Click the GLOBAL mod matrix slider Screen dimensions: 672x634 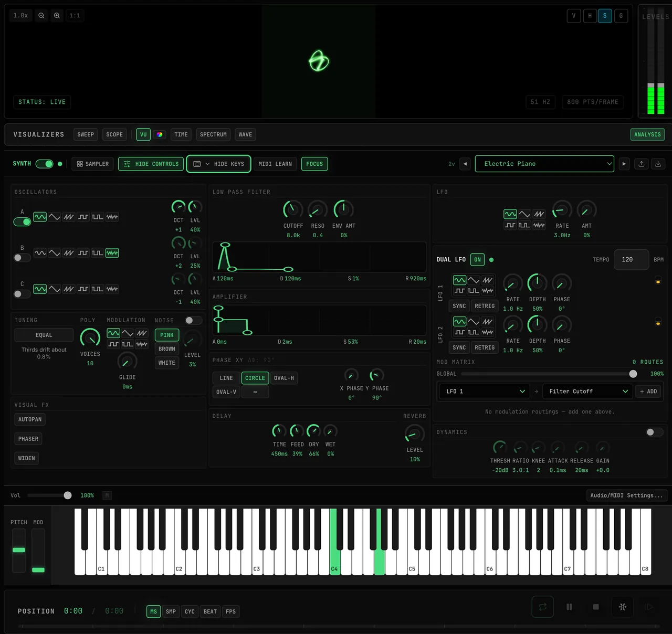pos(549,374)
